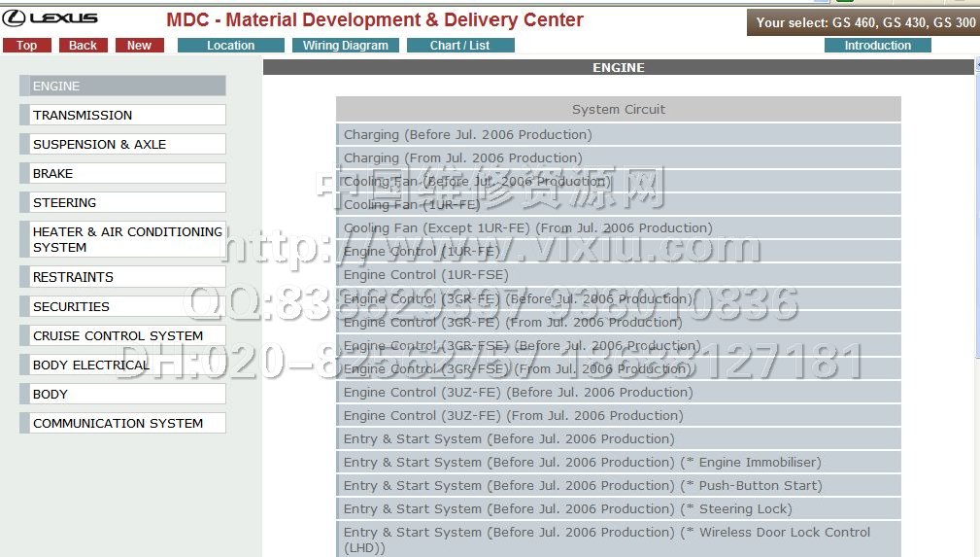Open the Introduction section
Screen dimensions: 980x557
(877, 46)
